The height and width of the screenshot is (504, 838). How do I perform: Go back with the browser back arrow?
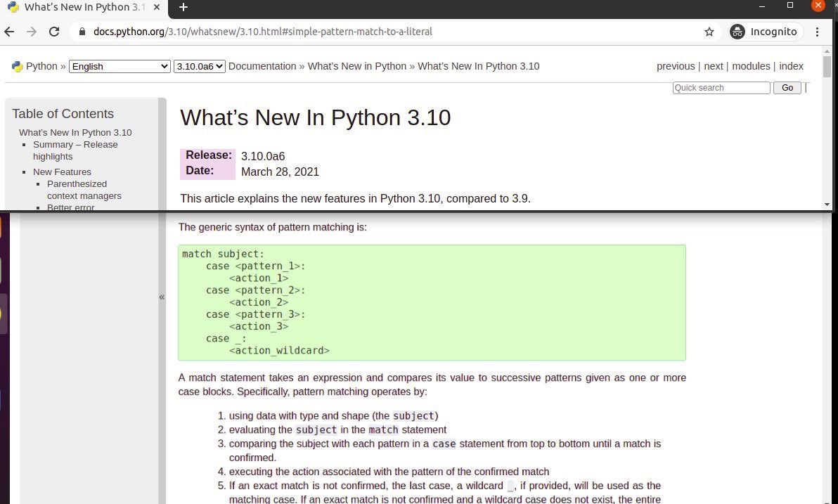click(x=9, y=32)
